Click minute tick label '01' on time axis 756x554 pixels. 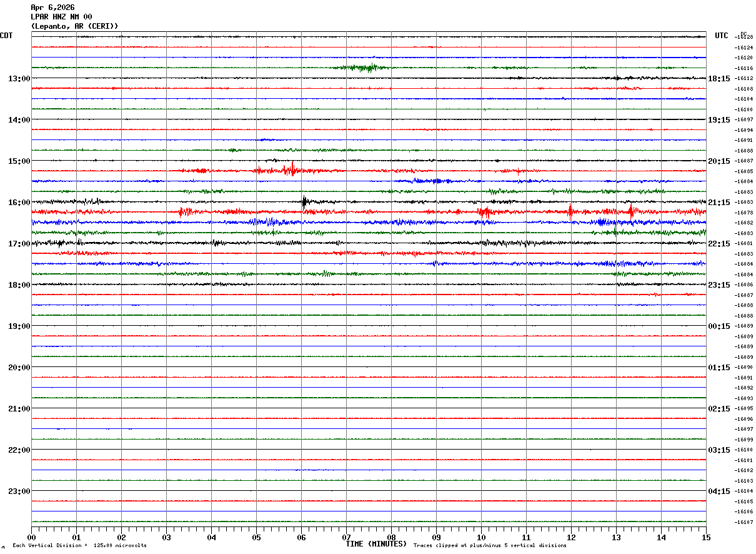[76, 538]
